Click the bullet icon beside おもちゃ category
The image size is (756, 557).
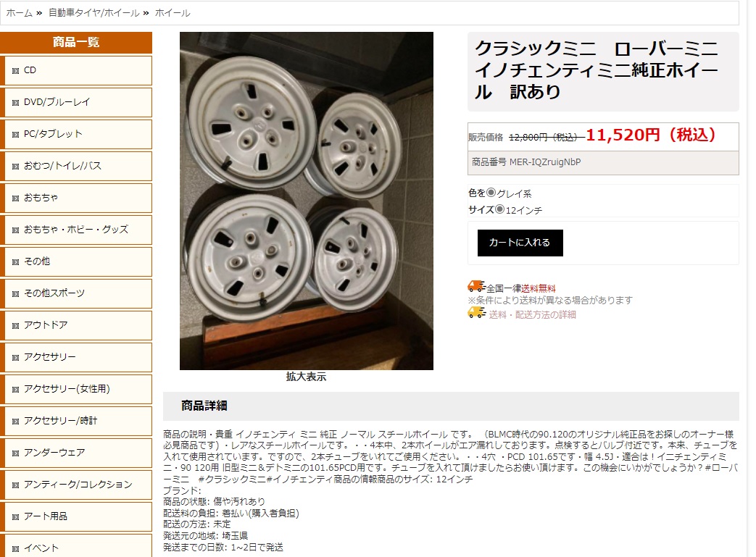(x=15, y=198)
